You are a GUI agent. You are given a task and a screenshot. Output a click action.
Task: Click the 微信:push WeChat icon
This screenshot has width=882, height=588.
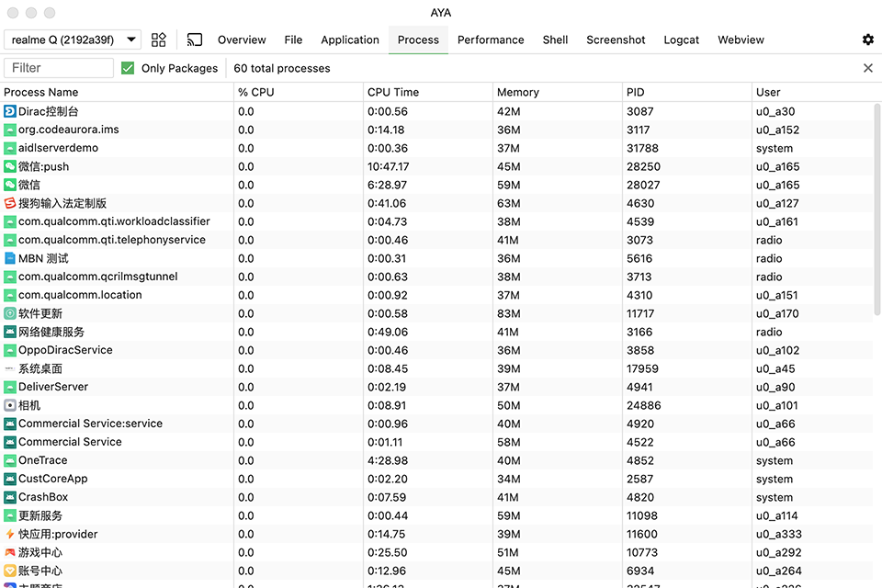[x=9, y=166]
